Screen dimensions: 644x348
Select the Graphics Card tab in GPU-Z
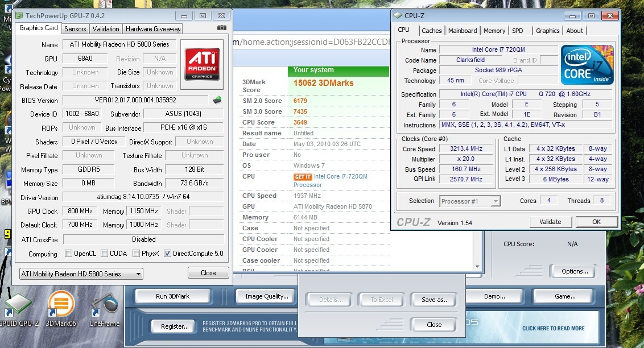[38, 28]
